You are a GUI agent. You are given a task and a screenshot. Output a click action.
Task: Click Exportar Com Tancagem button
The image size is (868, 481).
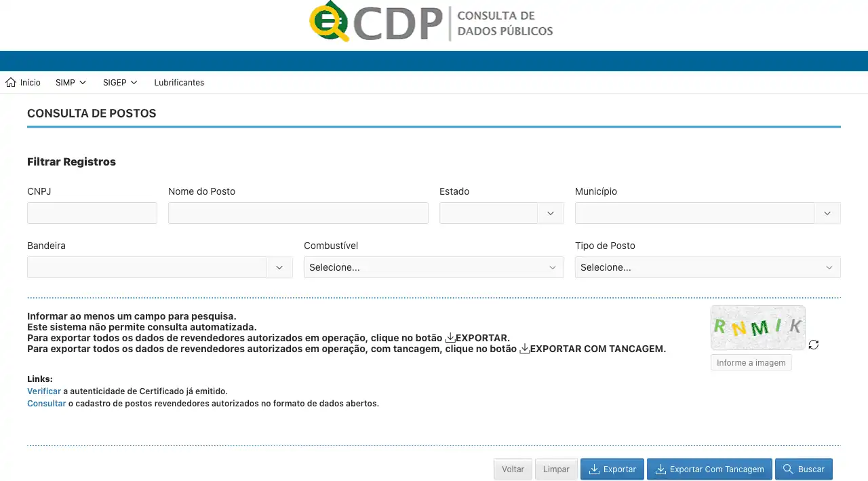pyautogui.click(x=709, y=469)
